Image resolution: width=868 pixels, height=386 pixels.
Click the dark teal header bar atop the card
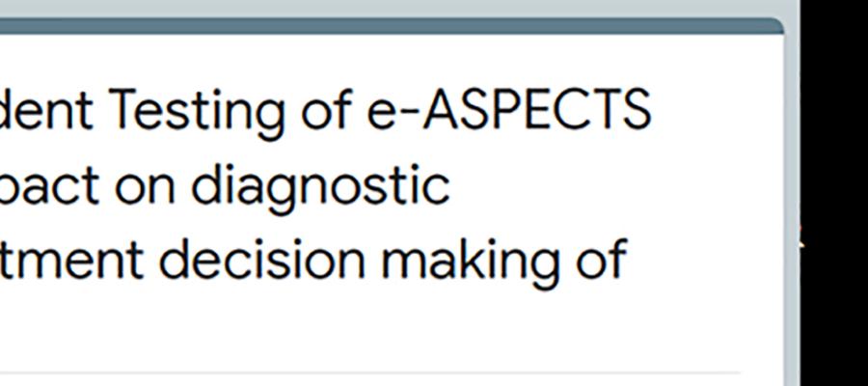click(x=391, y=26)
